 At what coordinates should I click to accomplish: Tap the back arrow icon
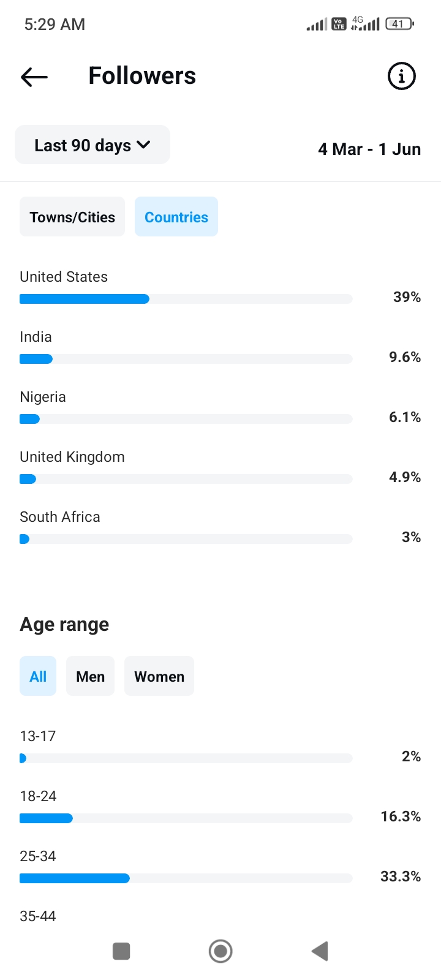click(x=34, y=77)
